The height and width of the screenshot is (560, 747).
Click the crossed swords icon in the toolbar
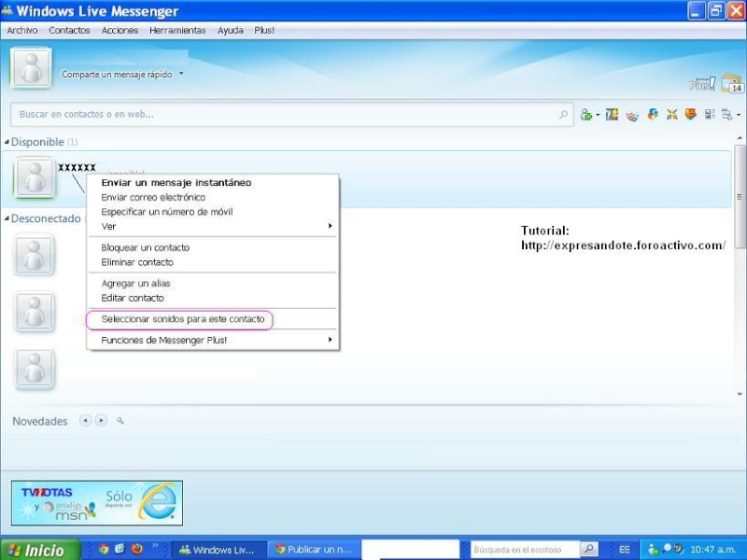tap(671, 114)
